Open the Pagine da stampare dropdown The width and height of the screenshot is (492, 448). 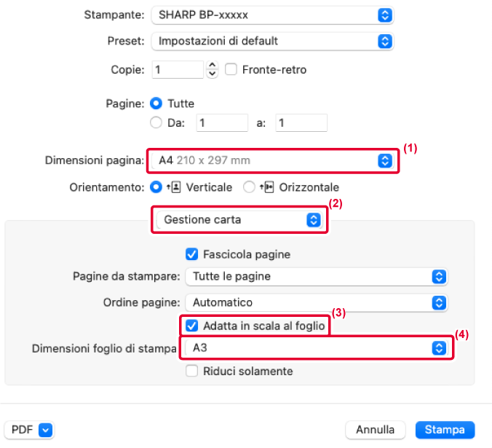coord(317,277)
